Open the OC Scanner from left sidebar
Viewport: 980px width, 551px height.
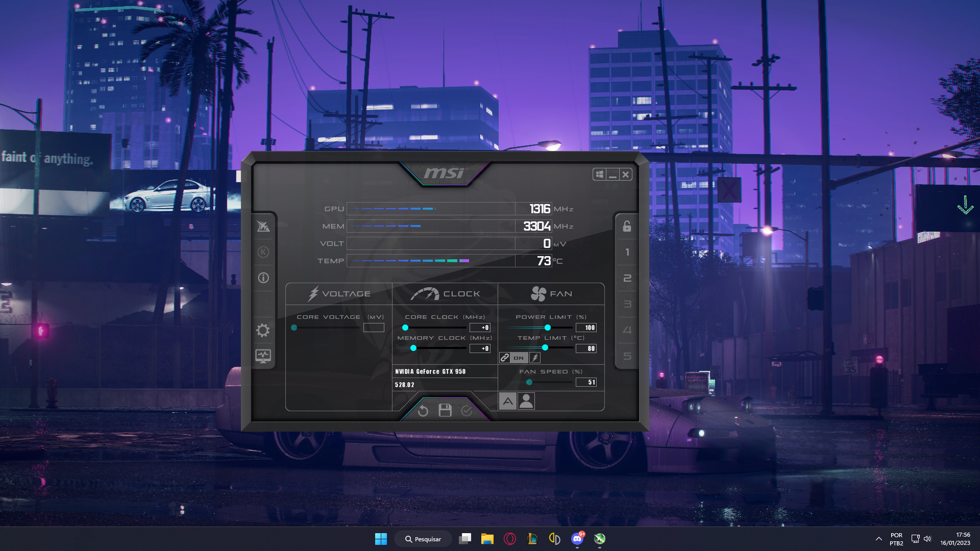tap(263, 226)
